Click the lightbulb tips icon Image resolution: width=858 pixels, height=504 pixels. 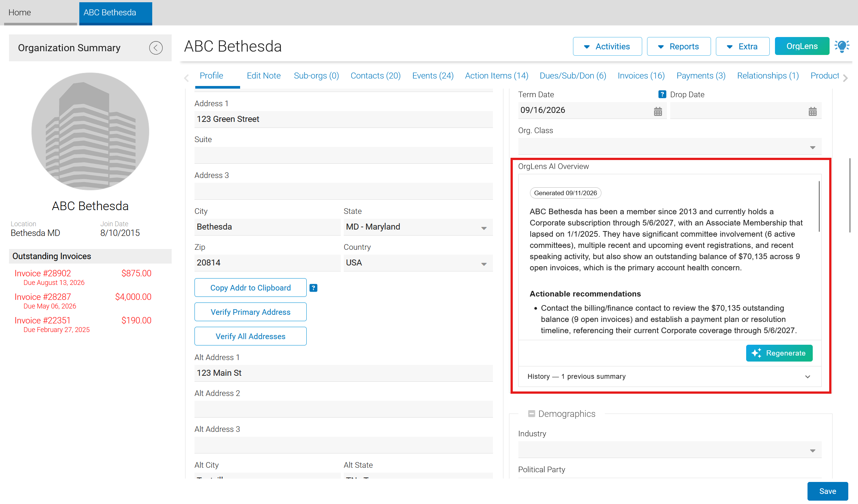(842, 46)
